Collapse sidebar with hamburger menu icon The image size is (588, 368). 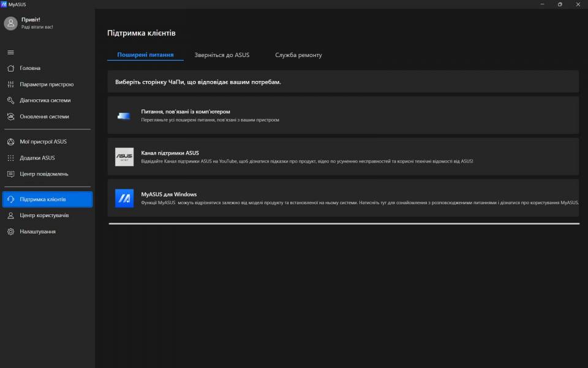coord(10,52)
